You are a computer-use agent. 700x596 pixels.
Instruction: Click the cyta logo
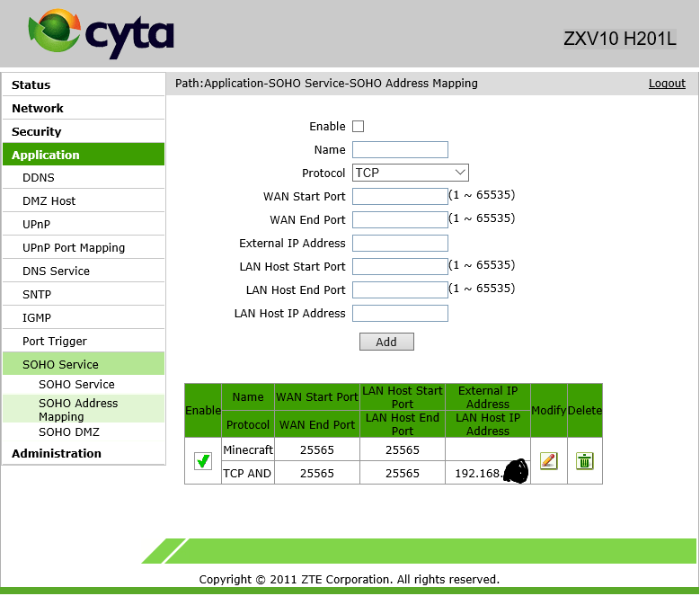(x=102, y=34)
